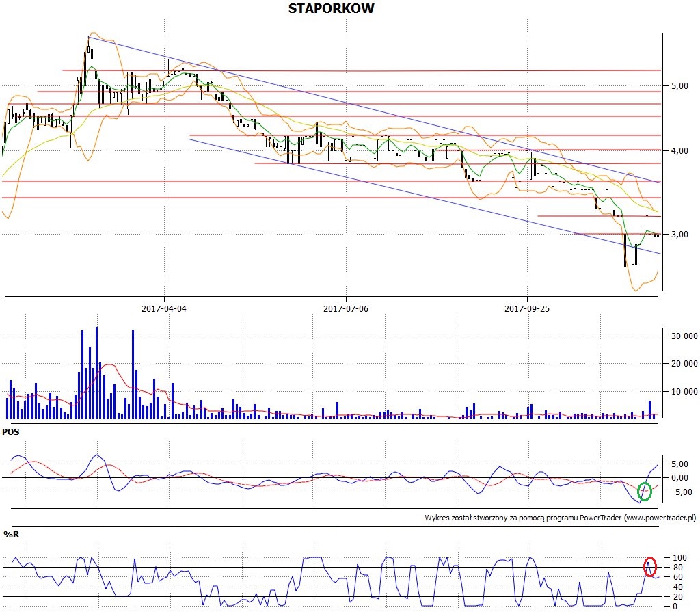
Task: Click the %R axis 100 label
Action: [x=680, y=558]
